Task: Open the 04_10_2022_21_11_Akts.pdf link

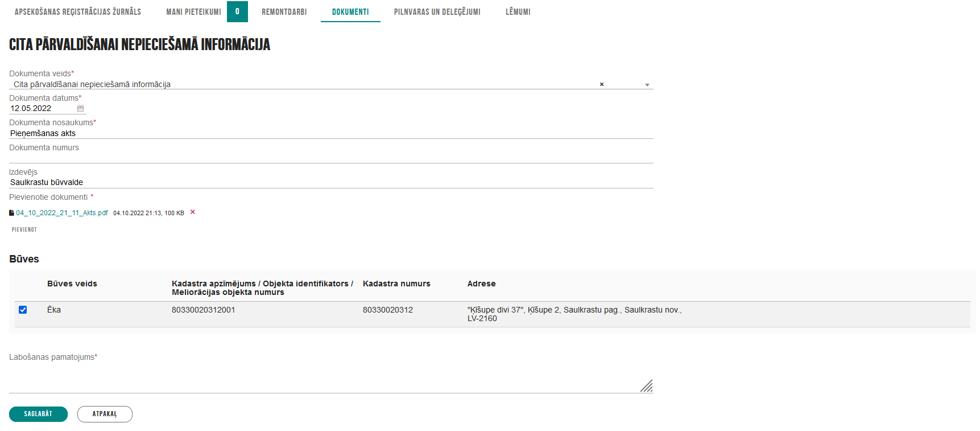Action: (62, 213)
